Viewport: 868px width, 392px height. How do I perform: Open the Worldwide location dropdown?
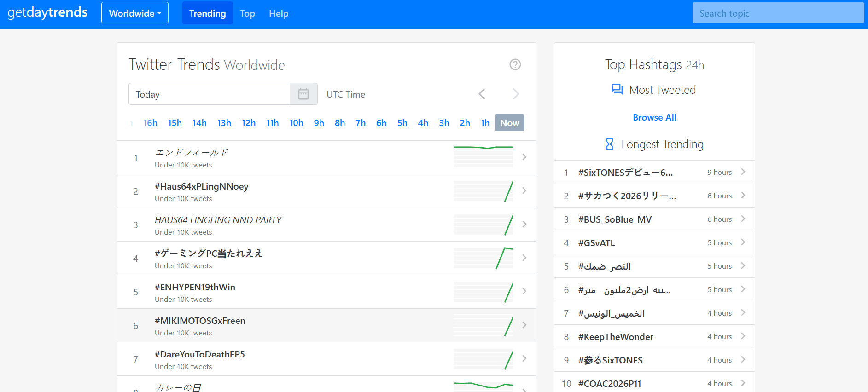135,13
